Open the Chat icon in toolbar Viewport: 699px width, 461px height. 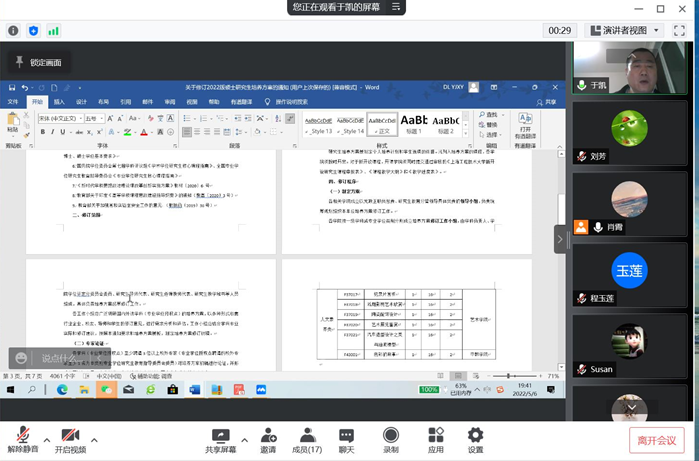pos(346,440)
